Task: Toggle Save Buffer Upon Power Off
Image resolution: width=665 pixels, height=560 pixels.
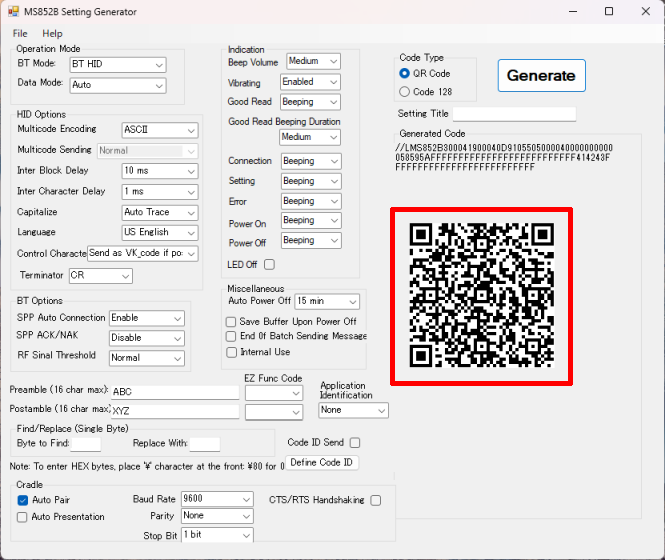Action: tap(232, 322)
